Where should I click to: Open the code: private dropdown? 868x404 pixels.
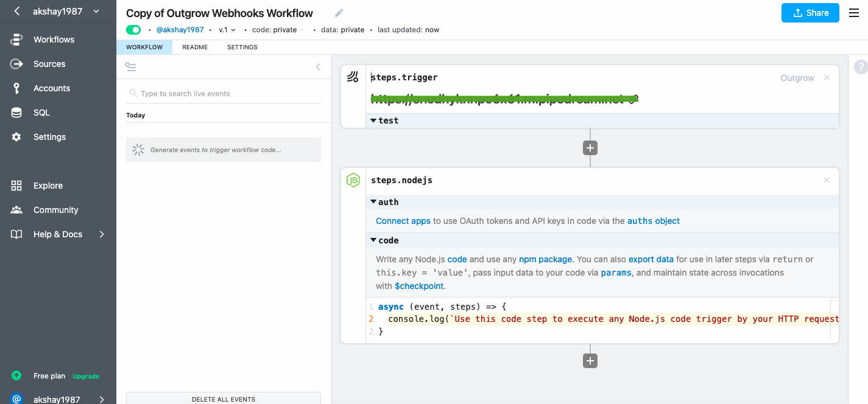tap(278, 30)
